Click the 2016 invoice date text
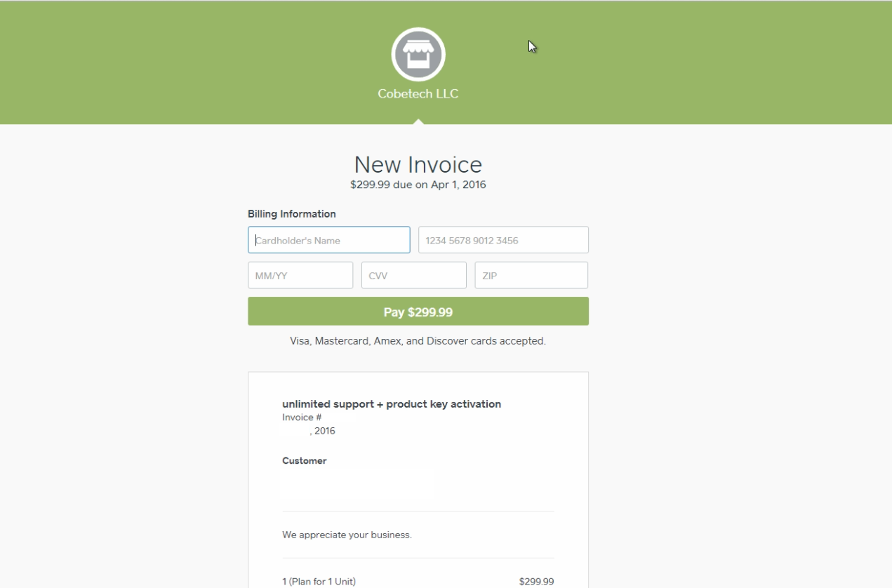This screenshot has width=892, height=588. click(x=324, y=431)
